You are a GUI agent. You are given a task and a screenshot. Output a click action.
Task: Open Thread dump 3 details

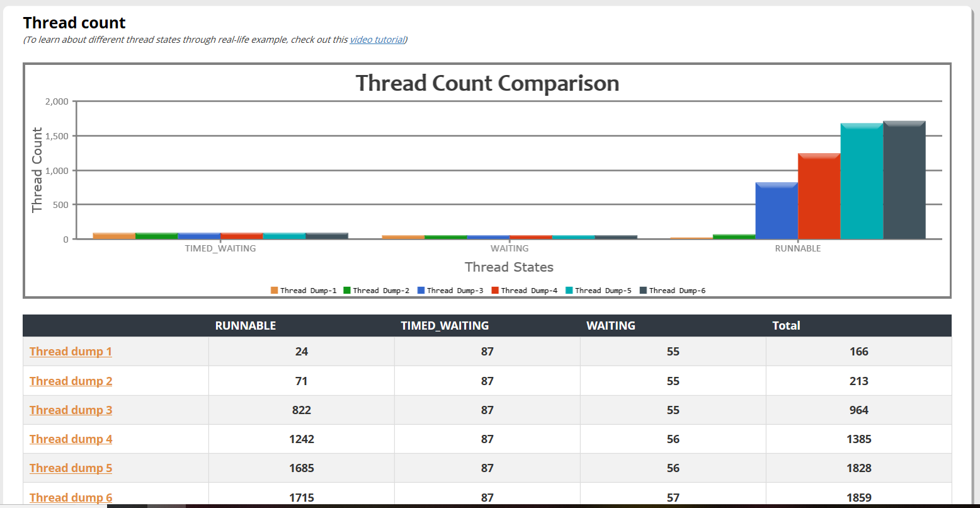[x=71, y=410]
